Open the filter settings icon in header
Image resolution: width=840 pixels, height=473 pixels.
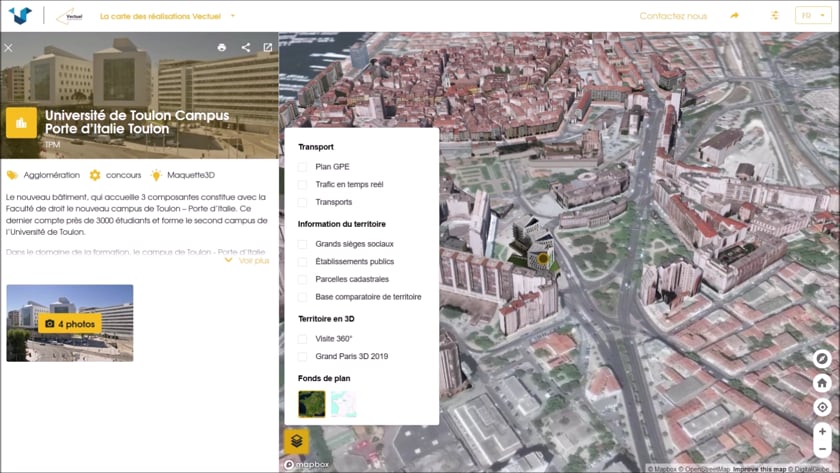coord(775,16)
